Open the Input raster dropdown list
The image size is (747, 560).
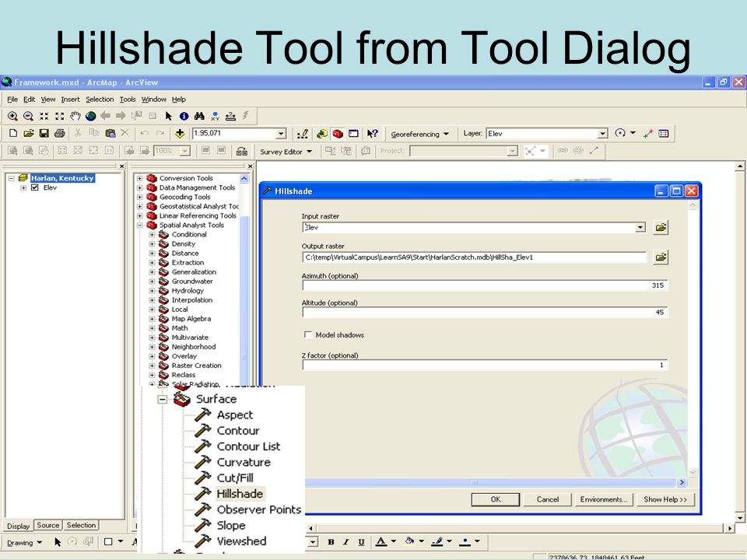click(640, 228)
